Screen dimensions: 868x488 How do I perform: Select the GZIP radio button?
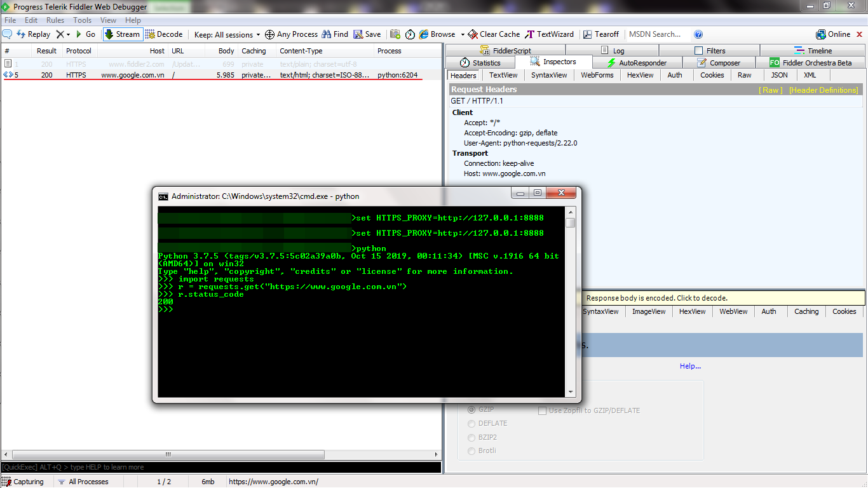pos(471,410)
